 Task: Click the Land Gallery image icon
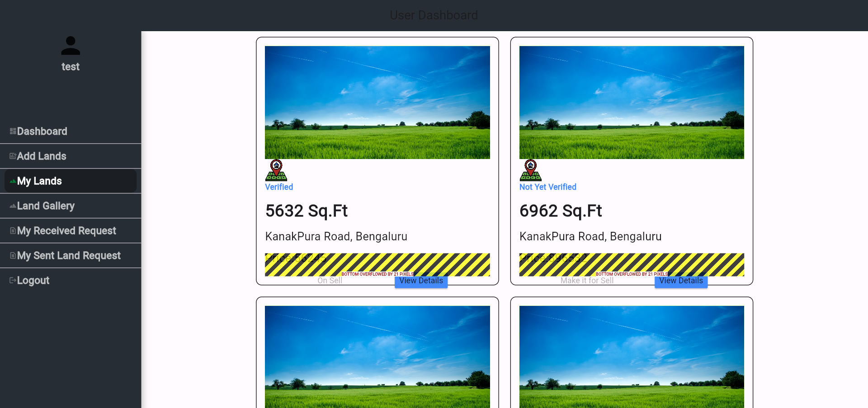click(13, 206)
